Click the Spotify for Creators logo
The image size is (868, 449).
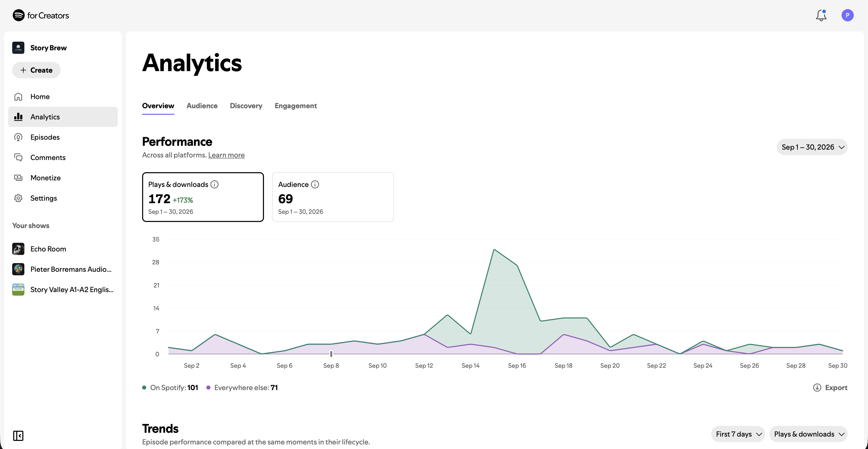[41, 15]
